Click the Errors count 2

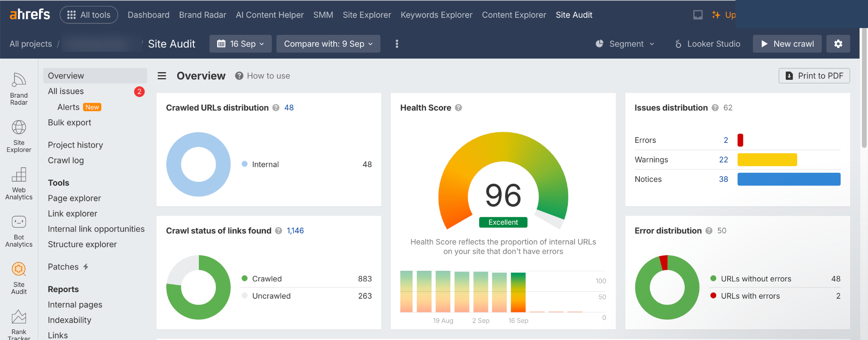tap(726, 140)
